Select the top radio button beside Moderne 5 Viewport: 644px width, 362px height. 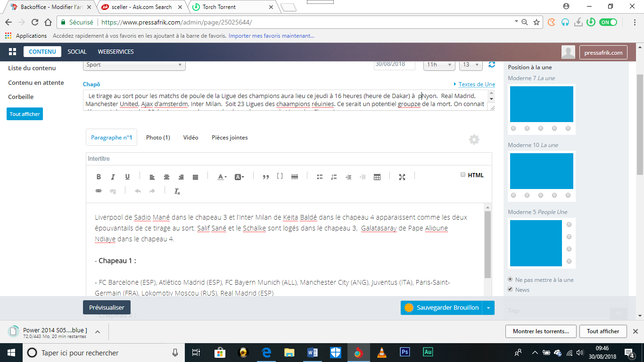[x=569, y=224]
